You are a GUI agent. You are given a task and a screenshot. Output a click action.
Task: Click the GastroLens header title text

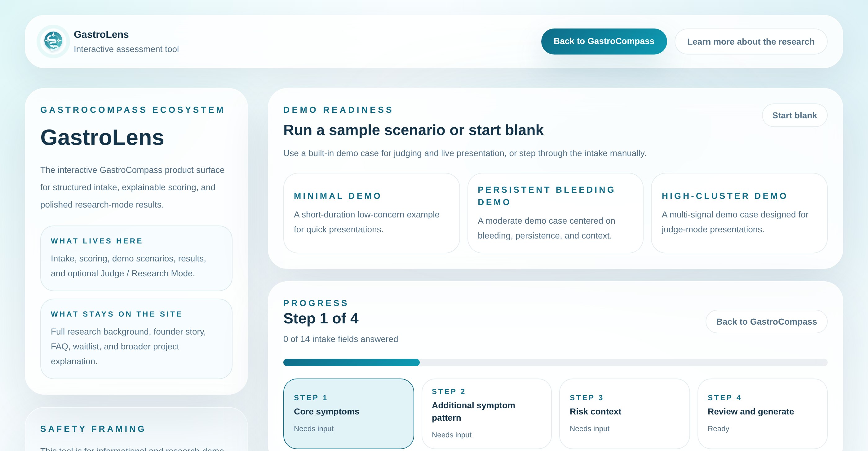click(x=101, y=34)
